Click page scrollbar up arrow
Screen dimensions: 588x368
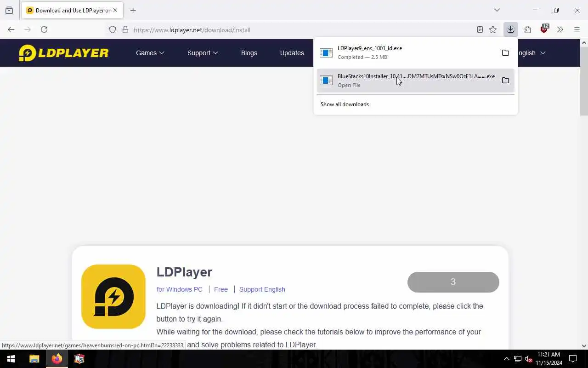pyautogui.click(x=584, y=43)
